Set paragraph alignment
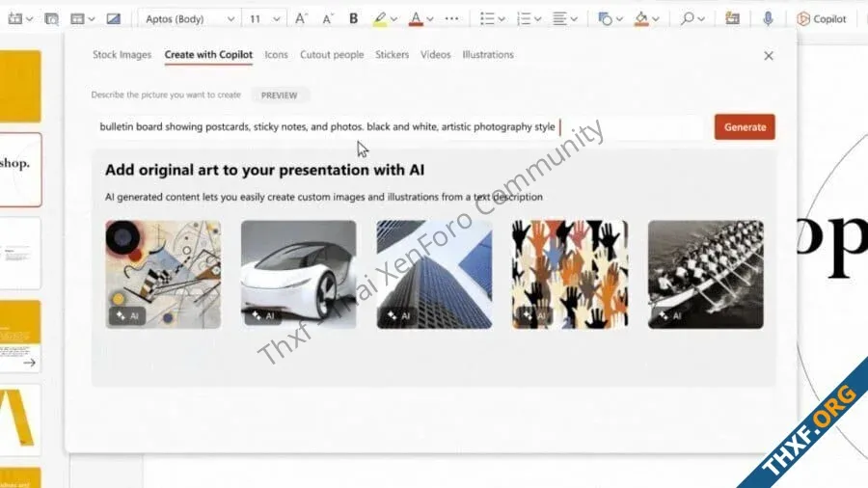 [x=559, y=19]
